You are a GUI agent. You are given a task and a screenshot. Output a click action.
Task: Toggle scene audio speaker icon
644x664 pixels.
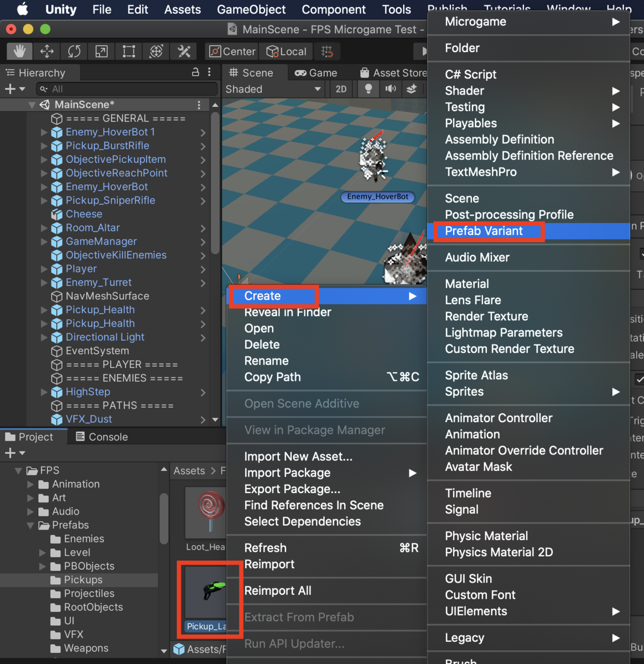tap(391, 89)
